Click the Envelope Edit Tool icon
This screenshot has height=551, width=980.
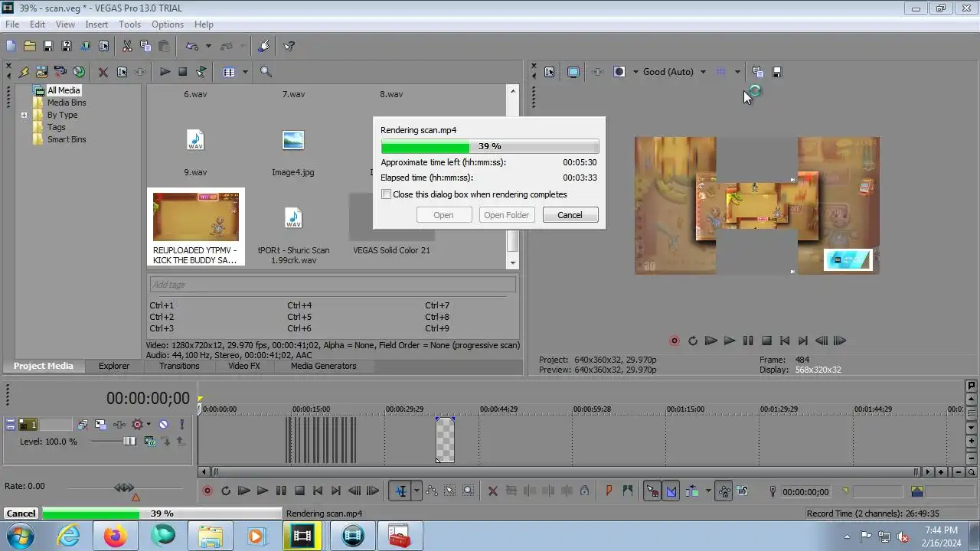[x=431, y=491]
